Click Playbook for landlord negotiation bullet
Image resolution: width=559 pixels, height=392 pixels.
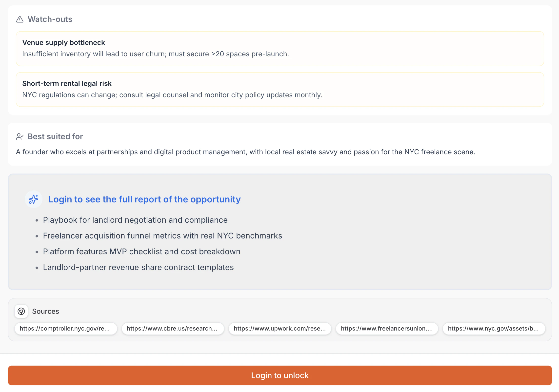click(x=135, y=220)
